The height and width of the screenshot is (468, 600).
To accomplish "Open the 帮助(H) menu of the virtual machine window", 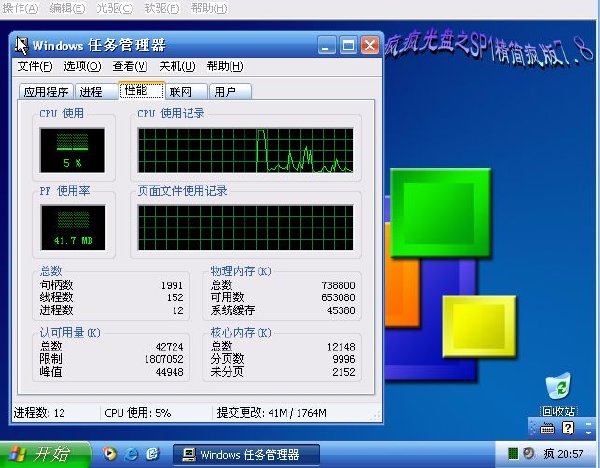I will 209,8.
